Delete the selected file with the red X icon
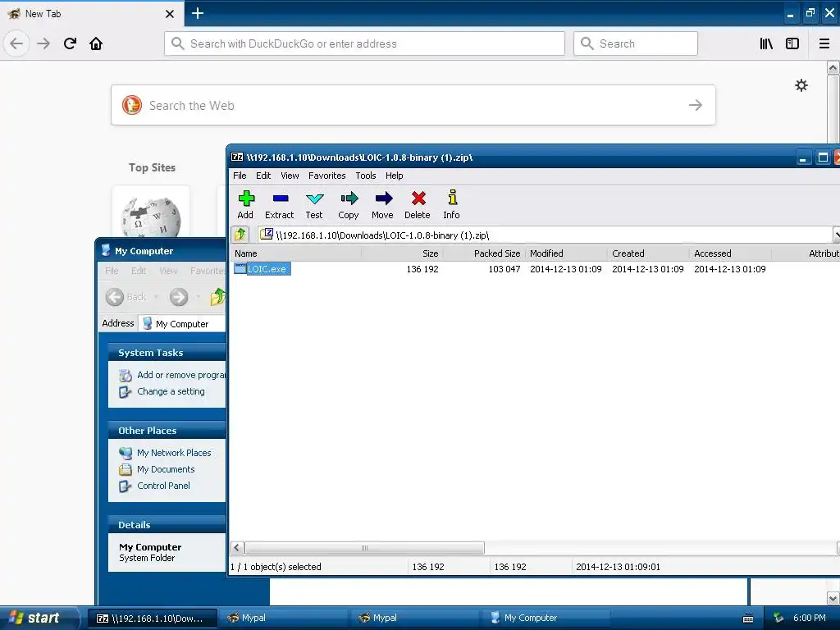 pyautogui.click(x=418, y=204)
